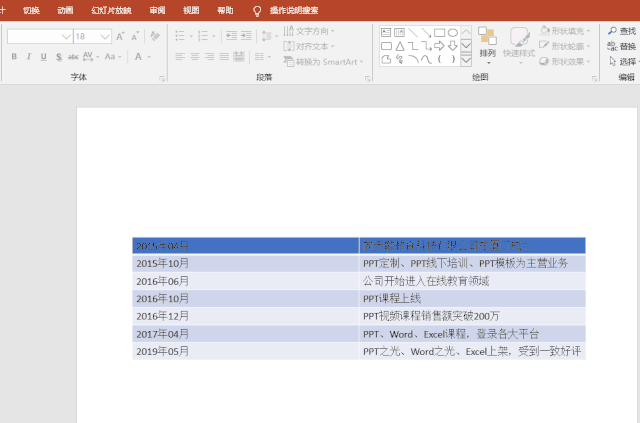Insert a horizontal text box shape

point(386,32)
